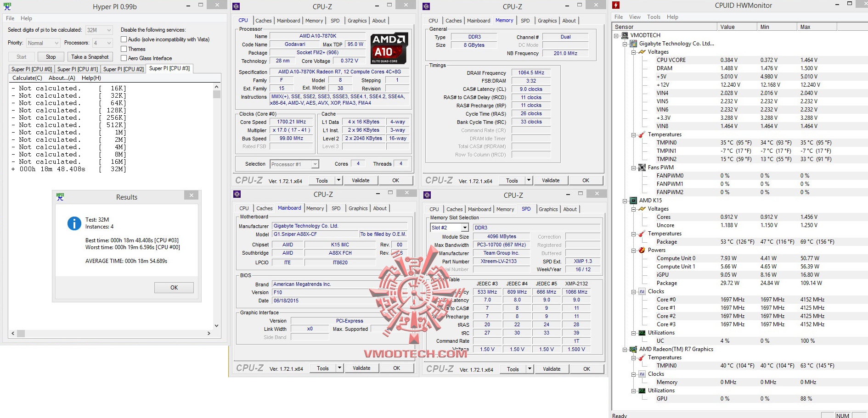Viewport: 868px width, 418px height.
Task: Click the Take a Snapshot button
Action: pos(90,57)
